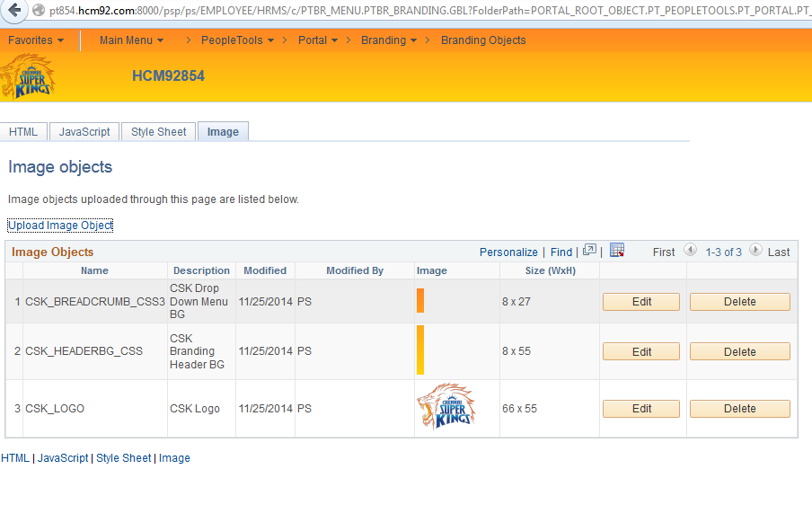Click the previous rows arrow icon
This screenshot has height=531, width=812.
690,250
